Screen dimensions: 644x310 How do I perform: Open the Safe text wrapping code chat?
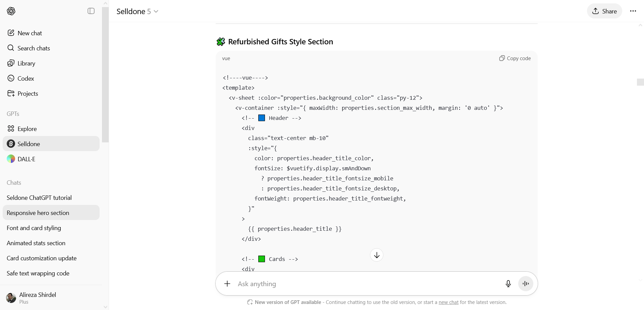(x=51, y=273)
